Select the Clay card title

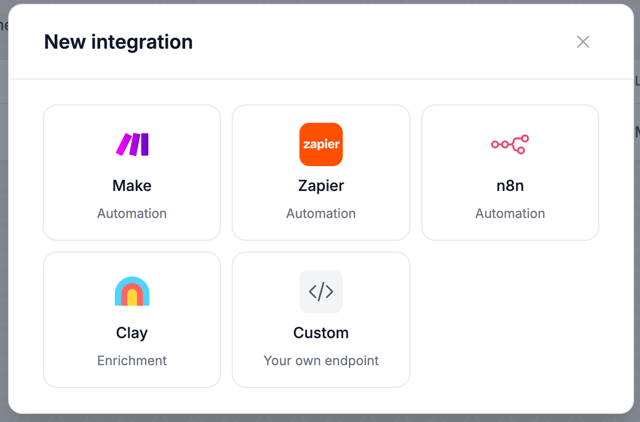pos(132,333)
